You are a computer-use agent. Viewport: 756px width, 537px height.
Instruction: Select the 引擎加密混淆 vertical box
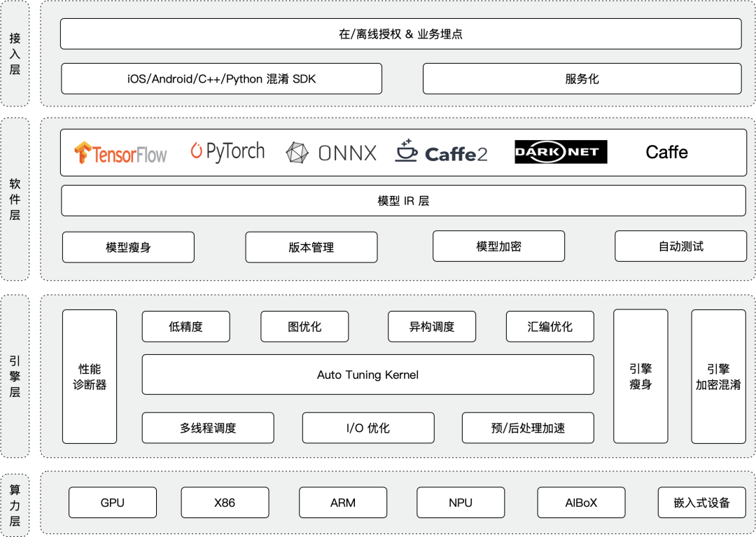[718, 377]
